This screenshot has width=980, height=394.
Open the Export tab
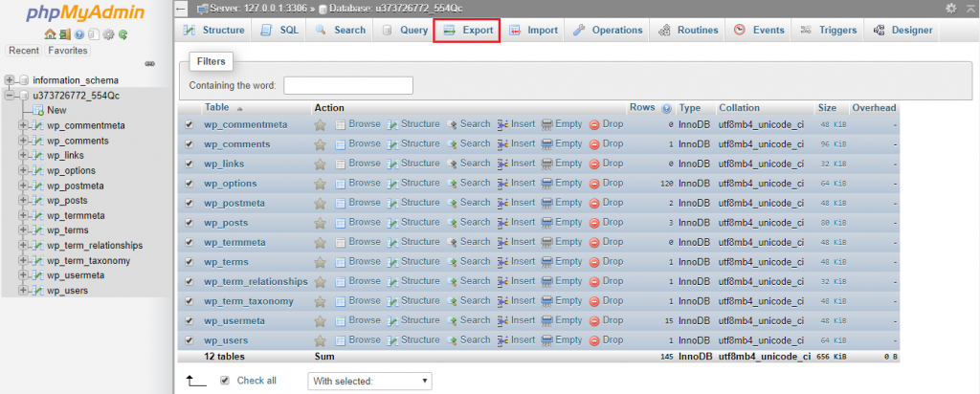point(467,31)
